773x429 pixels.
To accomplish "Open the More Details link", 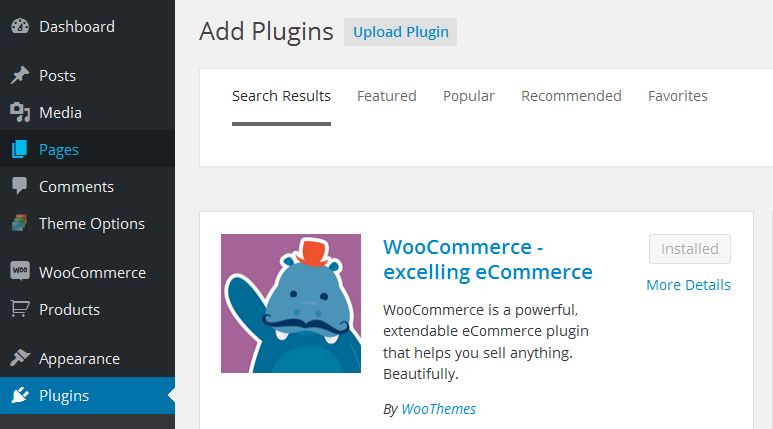I will point(688,285).
